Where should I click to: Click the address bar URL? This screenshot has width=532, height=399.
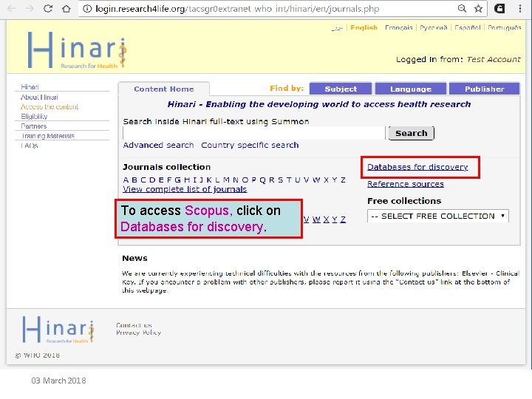pyautogui.click(x=237, y=9)
